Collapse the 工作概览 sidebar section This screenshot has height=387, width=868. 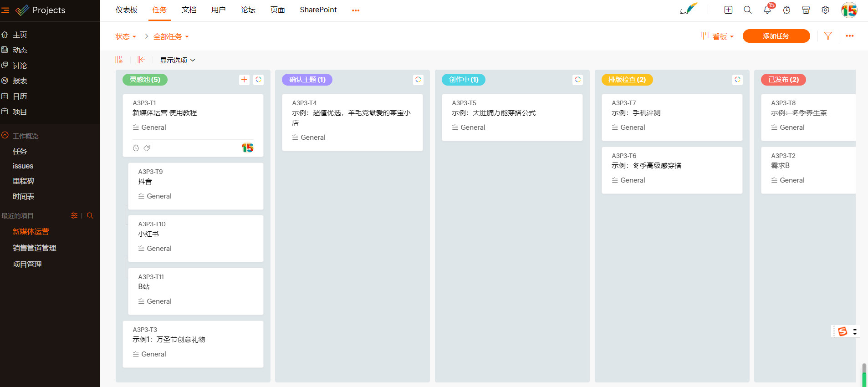(x=5, y=136)
